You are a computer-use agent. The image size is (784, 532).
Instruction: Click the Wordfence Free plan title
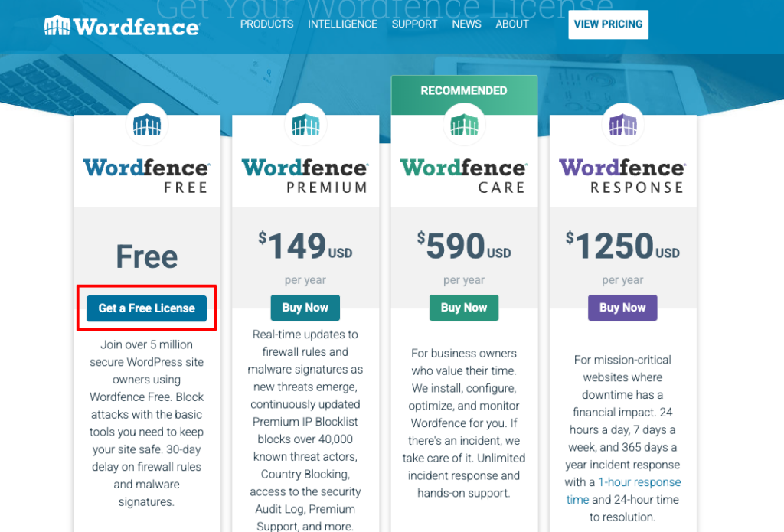pos(146,175)
